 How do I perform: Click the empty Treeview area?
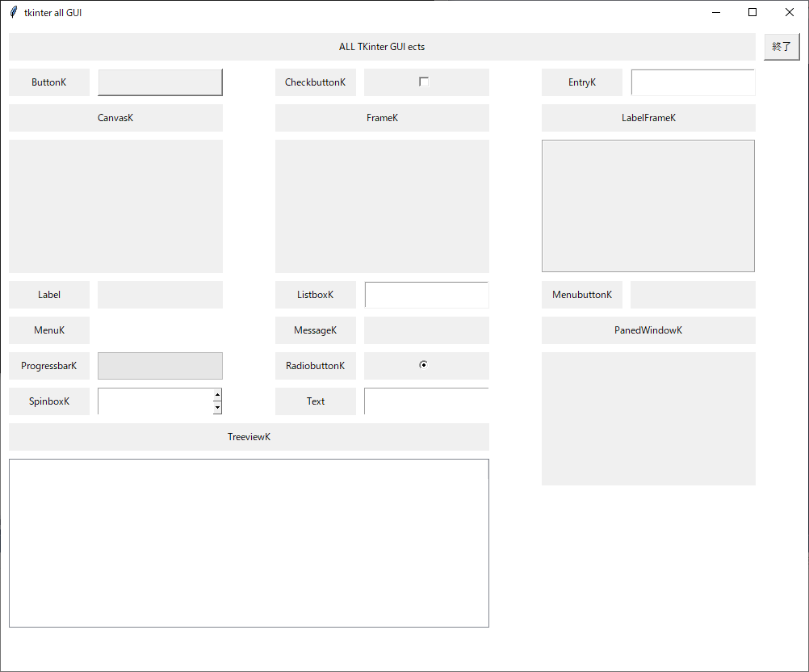click(x=249, y=543)
